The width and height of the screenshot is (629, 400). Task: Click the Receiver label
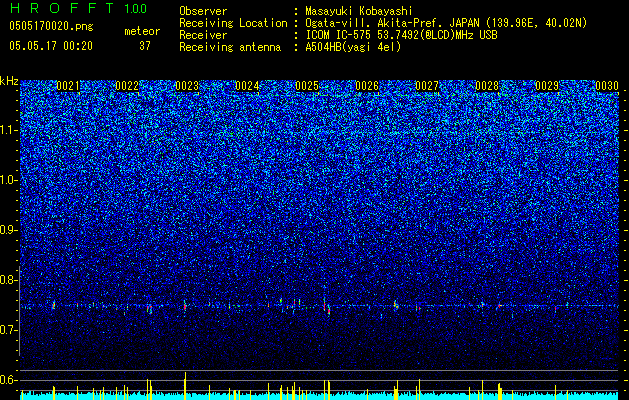tap(203, 35)
